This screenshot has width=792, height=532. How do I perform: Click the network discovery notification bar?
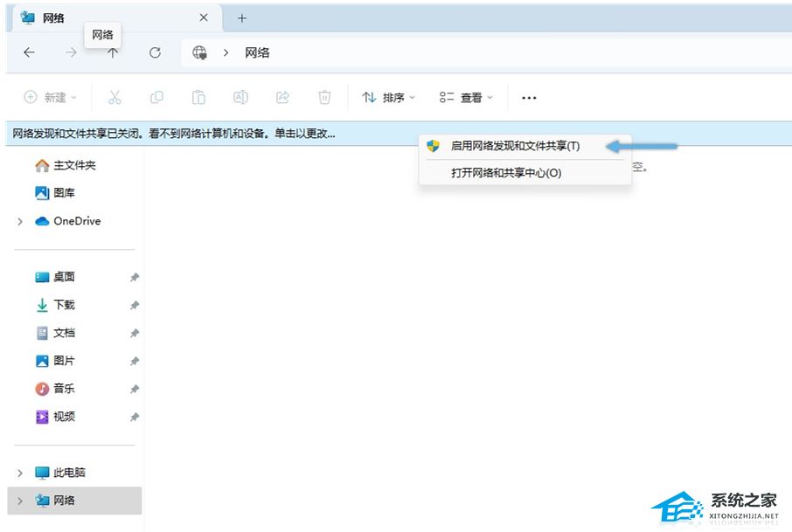point(399,134)
